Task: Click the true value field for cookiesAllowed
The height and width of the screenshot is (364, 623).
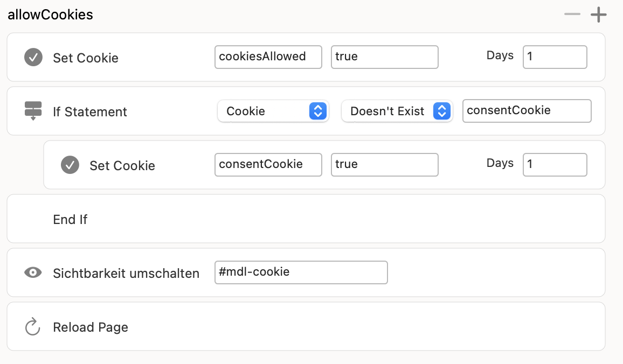Action: click(384, 57)
